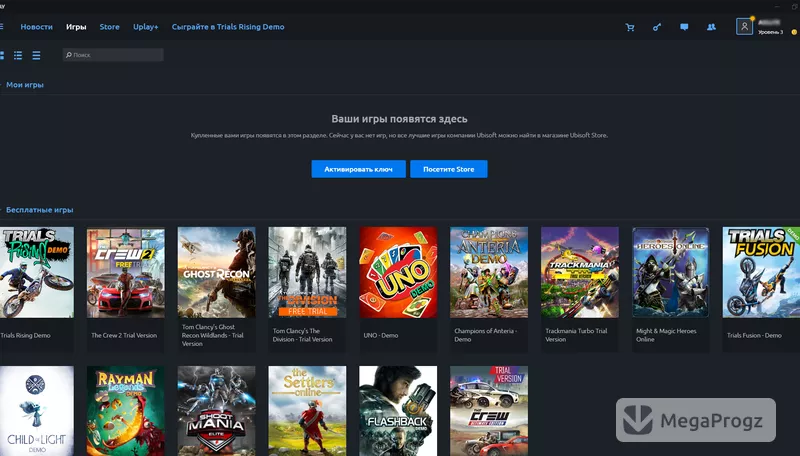This screenshot has height=456, width=800.
Task: Open The Crew 2 Trial cover
Action: [x=126, y=272]
